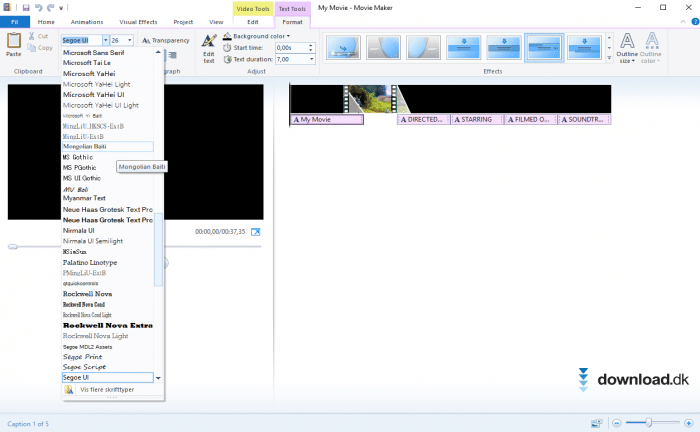Image resolution: width=700 pixels, height=432 pixels.
Task: Open the Customize Quick Access Toolbar arrow
Action: pyautogui.click(x=61, y=8)
